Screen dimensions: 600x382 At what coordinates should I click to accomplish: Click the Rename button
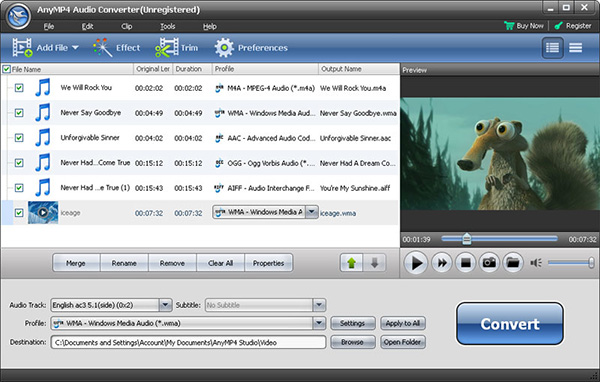(124, 263)
